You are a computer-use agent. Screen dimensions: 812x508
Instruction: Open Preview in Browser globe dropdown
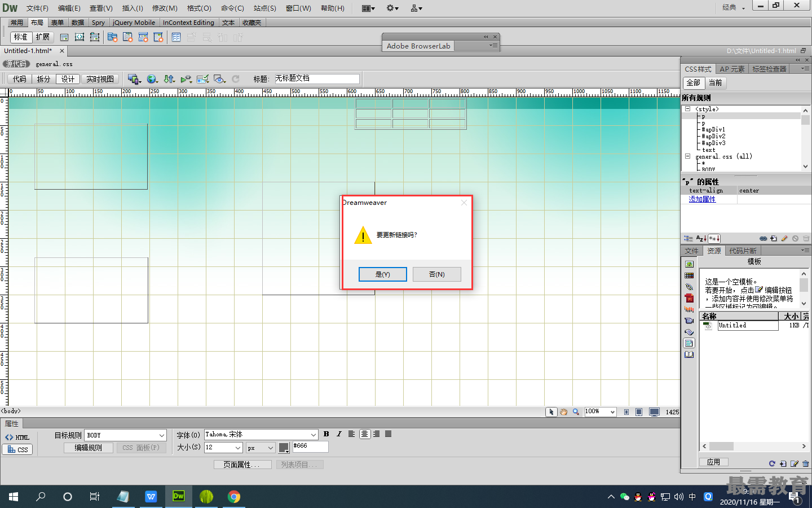click(x=152, y=79)
